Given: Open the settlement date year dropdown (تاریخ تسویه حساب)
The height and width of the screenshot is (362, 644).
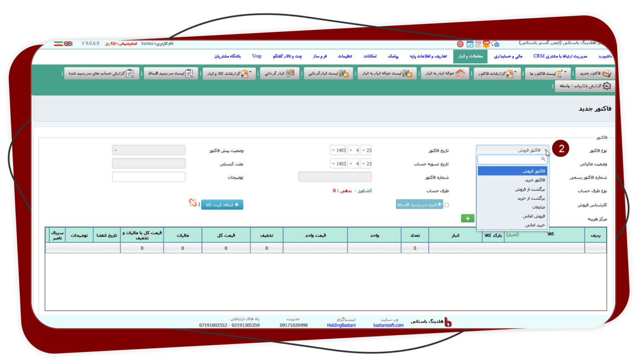Looking at the screenshot, I should click(x=339, y=164).
